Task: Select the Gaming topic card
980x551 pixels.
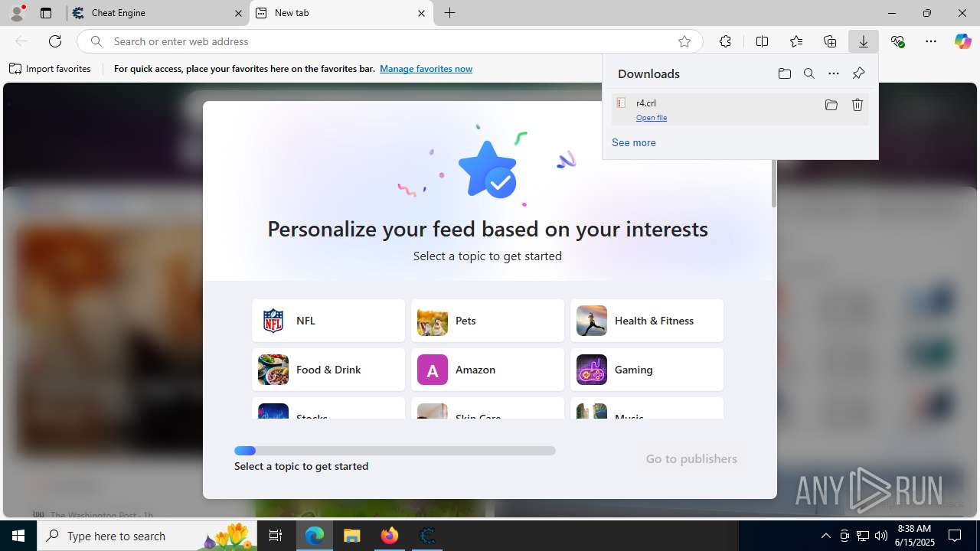Action: [x=647, y=370]
